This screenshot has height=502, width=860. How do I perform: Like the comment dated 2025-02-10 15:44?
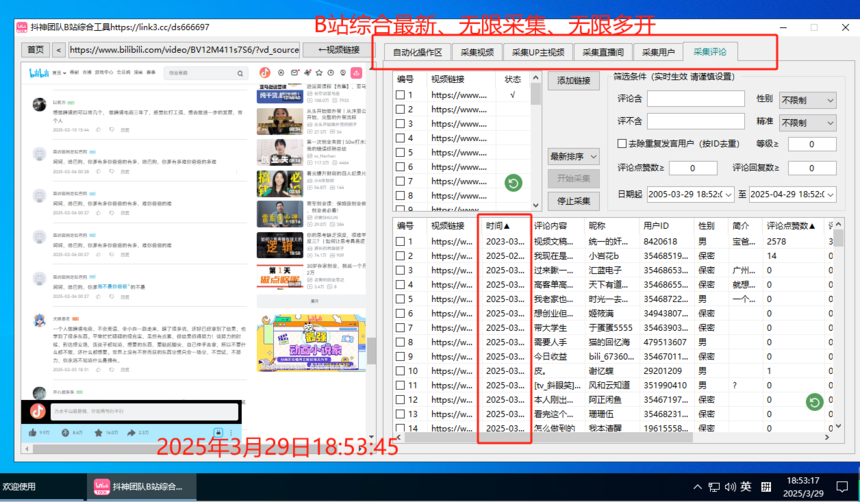[99, 129]
